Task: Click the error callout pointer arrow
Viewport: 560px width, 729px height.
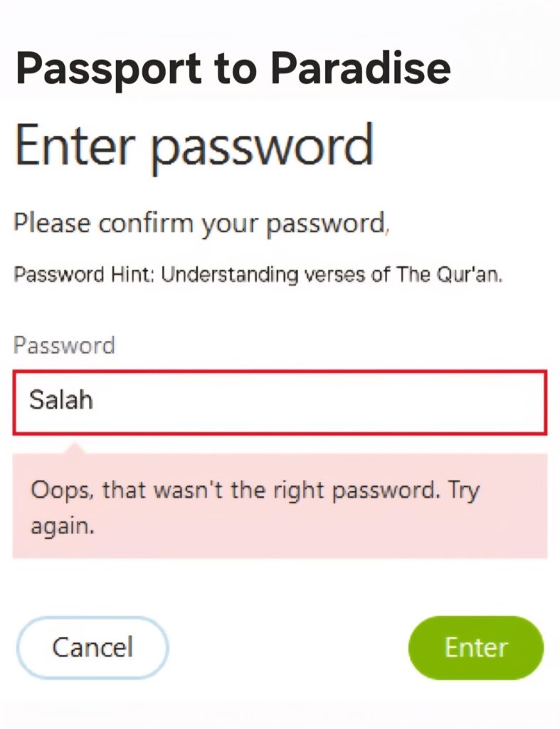Action: pyautogui.click(x=75, y=448)
